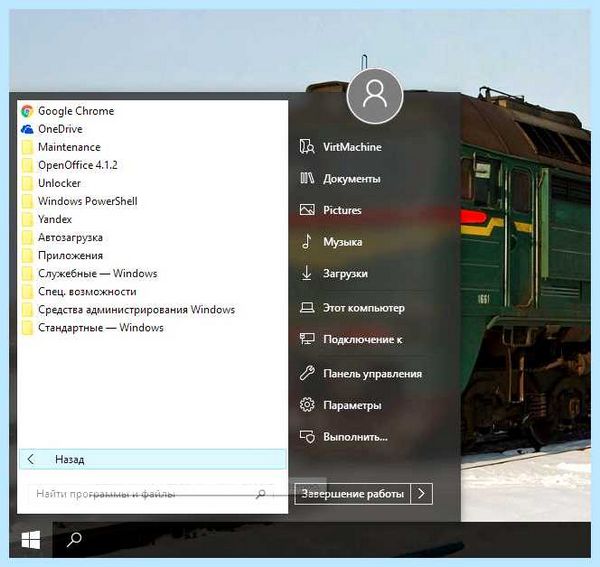Viewport: 600px width, 567px height.
Task: Click the OneDrive cloud icon
Action: tap(27, 129)
